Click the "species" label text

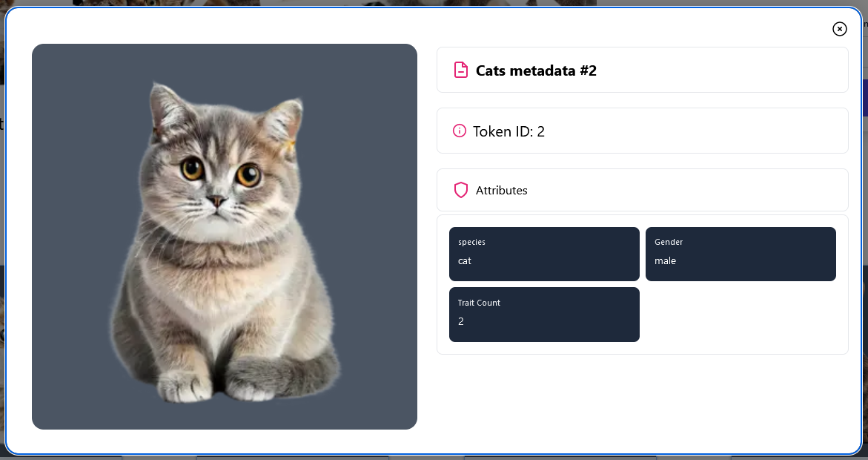(471, 242)
